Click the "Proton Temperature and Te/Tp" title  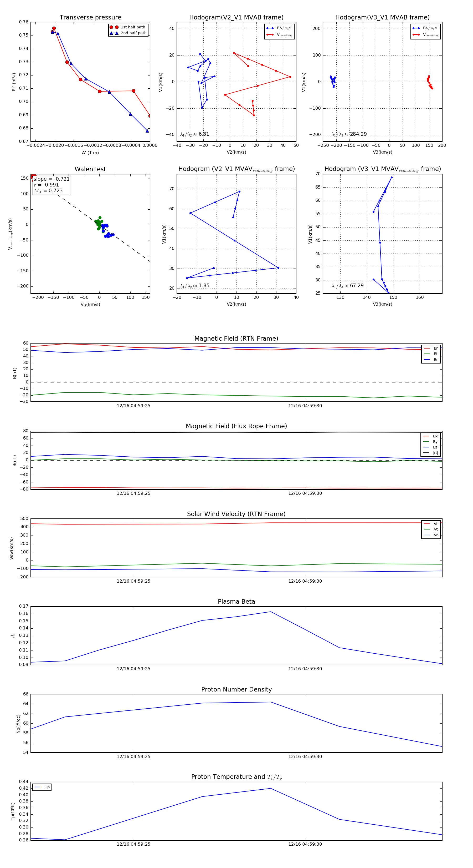pyautogui.click(x=236, y=777)
